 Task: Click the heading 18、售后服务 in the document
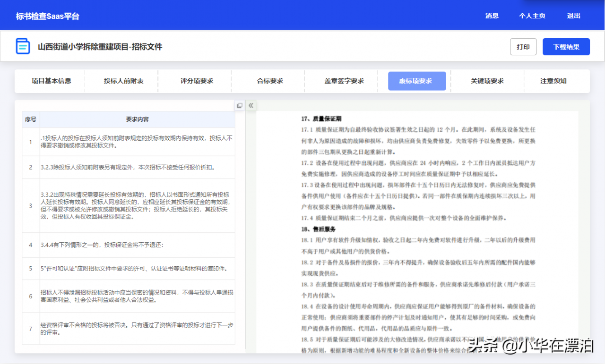(318, 229)
